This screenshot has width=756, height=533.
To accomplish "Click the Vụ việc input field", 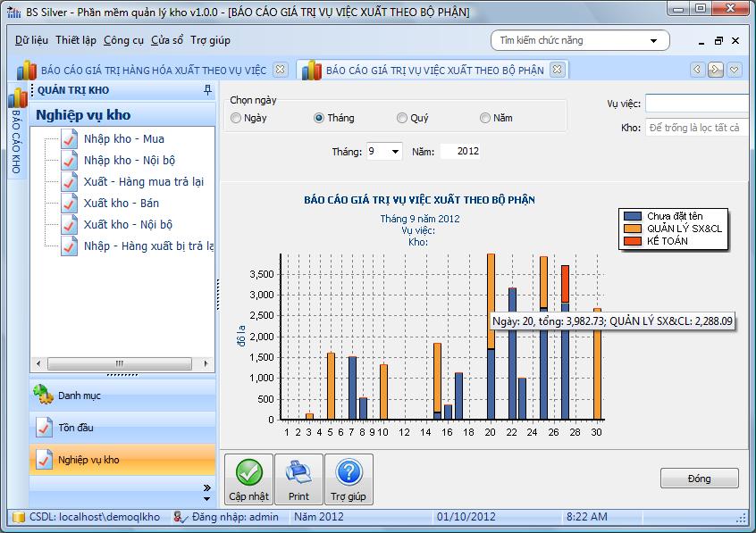I will pyautogui.click(x=697, y=104).
